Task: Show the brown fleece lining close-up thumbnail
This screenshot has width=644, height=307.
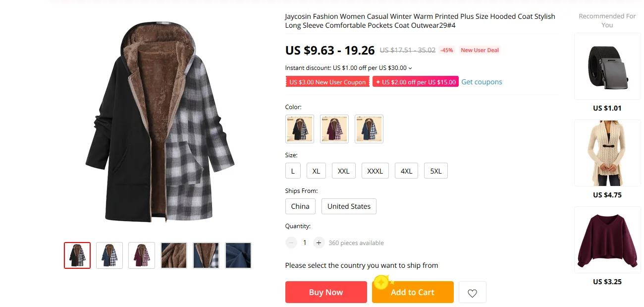Action: 174,255
